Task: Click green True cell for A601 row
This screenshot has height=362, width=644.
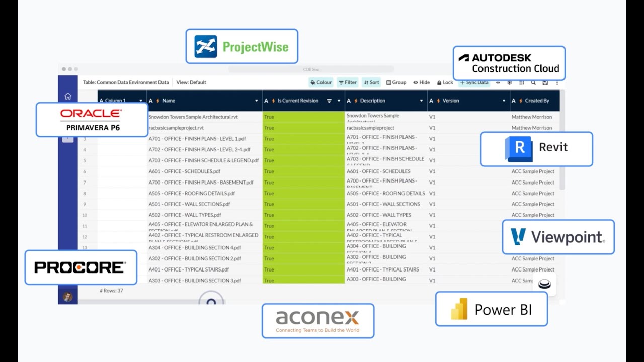Action: pyautogui.click(x=303, y=171)
